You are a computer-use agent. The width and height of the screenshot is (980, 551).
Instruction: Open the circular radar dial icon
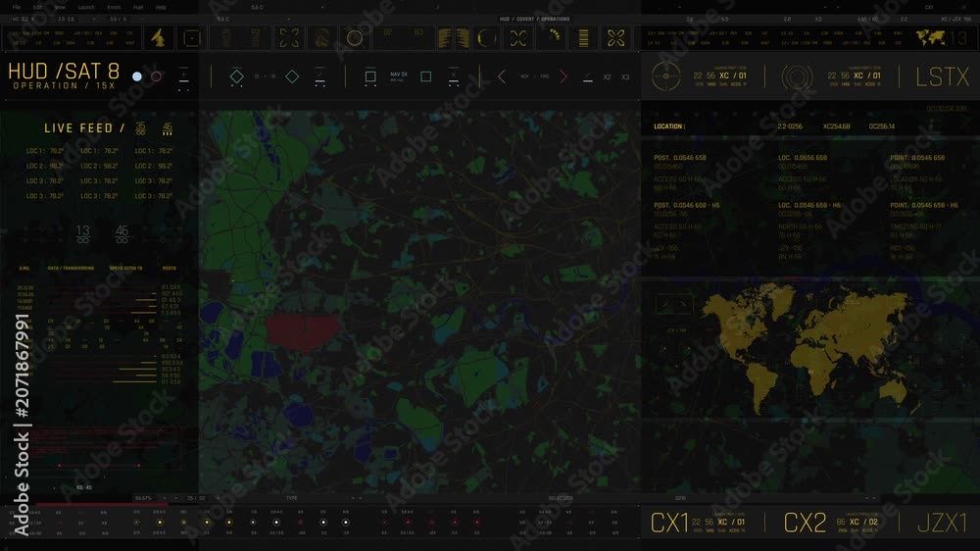[x=355, y=38]
